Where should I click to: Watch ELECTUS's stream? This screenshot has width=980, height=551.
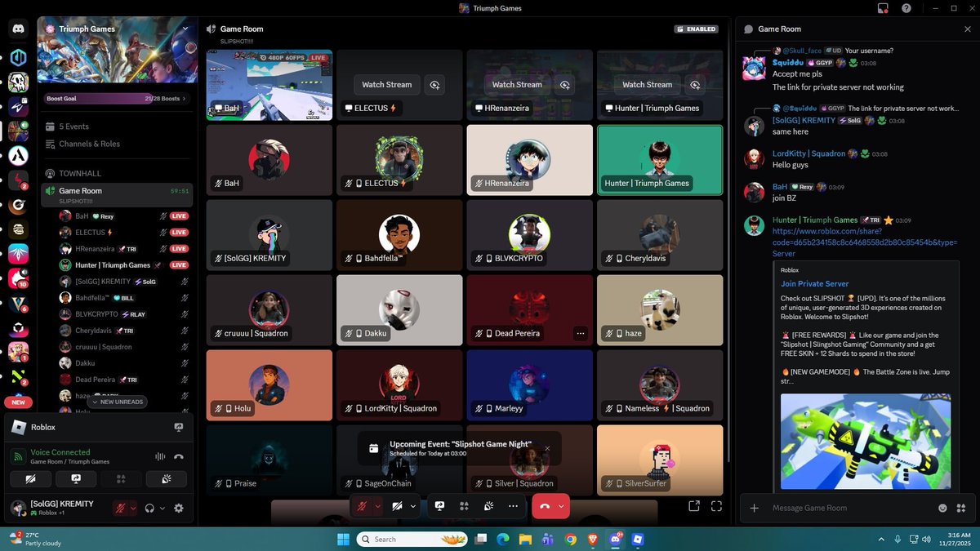coord(387,84)
